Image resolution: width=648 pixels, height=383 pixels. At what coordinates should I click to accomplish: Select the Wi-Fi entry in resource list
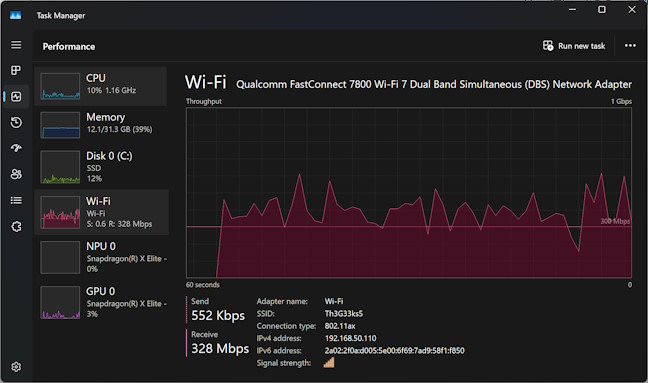coord(102,212)
